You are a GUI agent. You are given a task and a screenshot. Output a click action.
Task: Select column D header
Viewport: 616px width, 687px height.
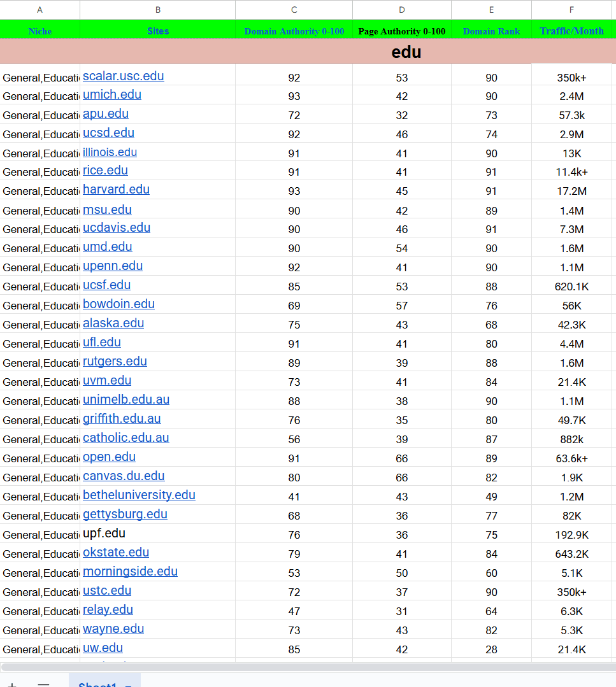pyautogui.click(x=402, y=10)
